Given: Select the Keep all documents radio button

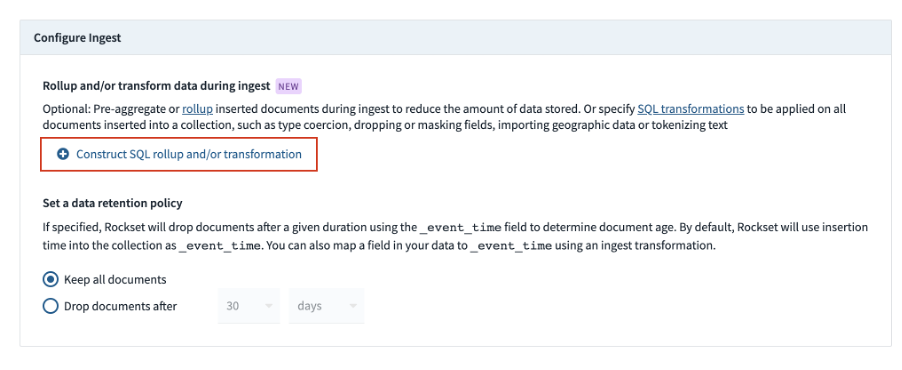Looking at the screenshot, I should pyautogui.click(x=51, y=280).
